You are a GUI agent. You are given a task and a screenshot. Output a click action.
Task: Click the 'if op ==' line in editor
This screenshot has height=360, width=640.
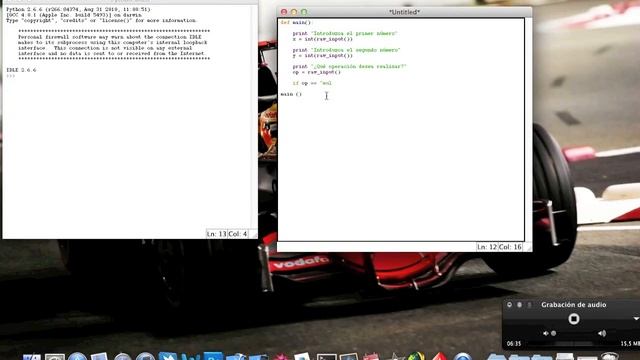(x=312, y=83)
